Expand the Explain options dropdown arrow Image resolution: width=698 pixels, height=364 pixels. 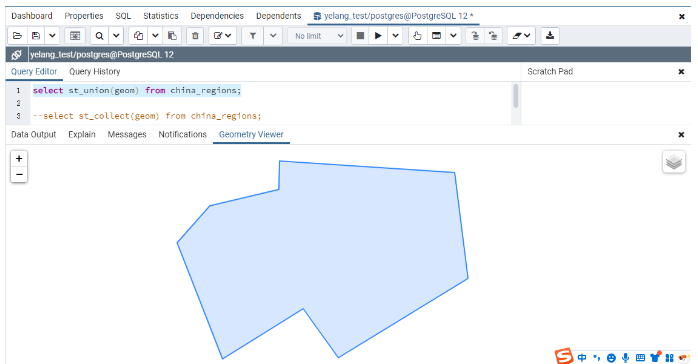pyautogui.click(x=453, y=36)
